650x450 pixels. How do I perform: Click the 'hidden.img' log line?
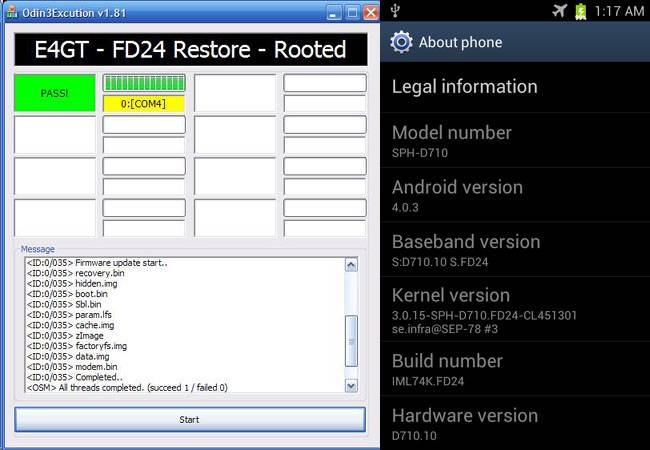72,283
